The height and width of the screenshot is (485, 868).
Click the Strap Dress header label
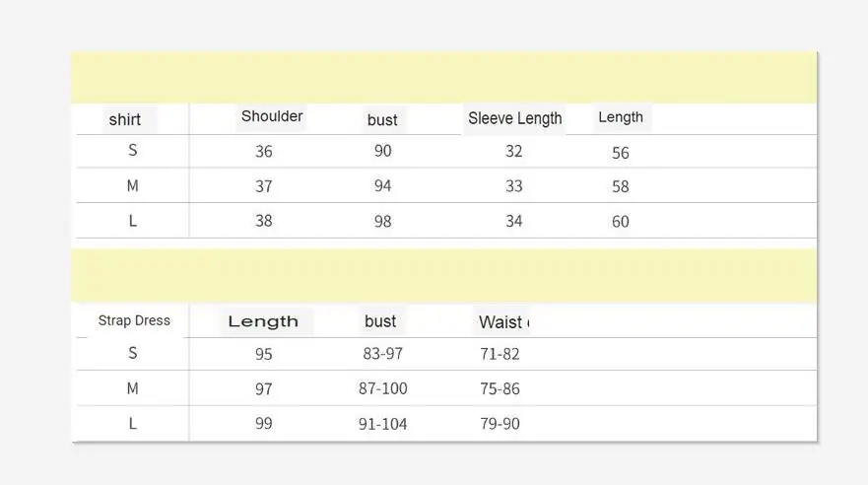tap(134, 320)
